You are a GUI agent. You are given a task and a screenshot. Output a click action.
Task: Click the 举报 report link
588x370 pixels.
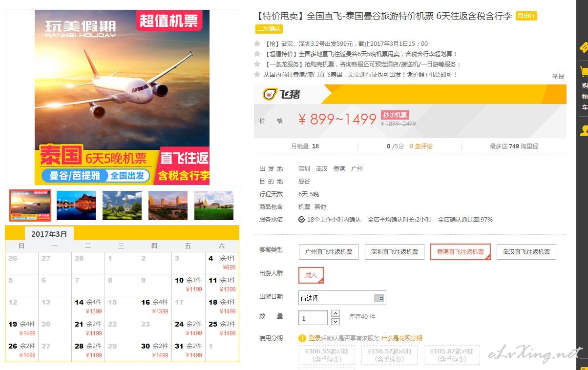tap(558, 76)
